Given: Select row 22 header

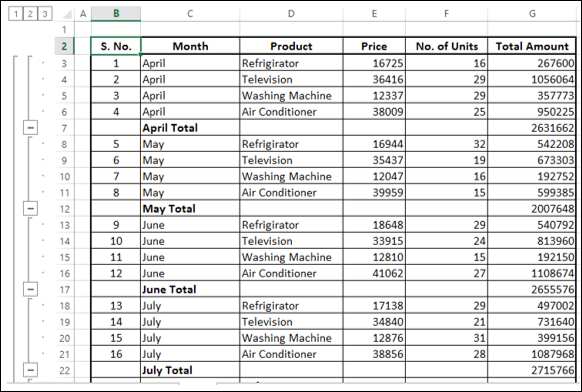Looking at the screenshot, I should coord(65,370).
